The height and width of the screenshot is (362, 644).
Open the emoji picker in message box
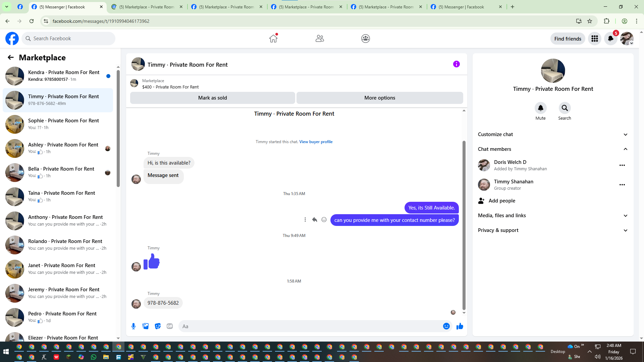(446, 326)
